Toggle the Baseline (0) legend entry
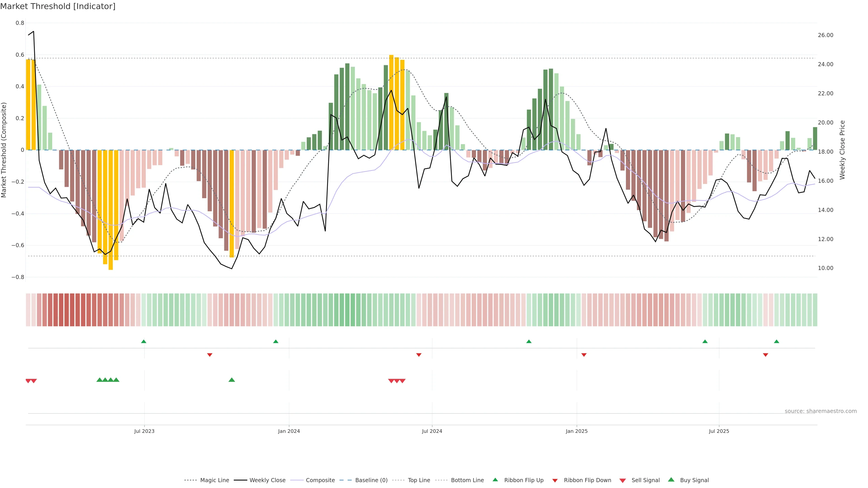Image resolution: width=868 pixels, height=488 pixels. click(x=371, y=480)
